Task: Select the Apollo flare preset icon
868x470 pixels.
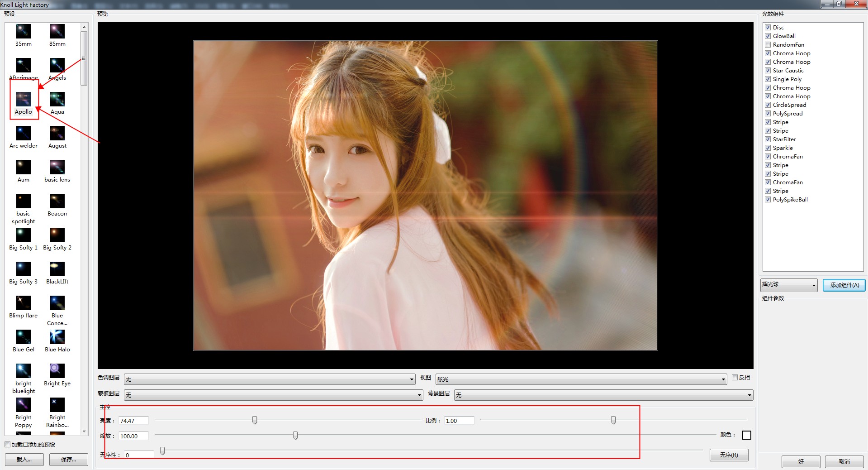Action: click(24, 99)
